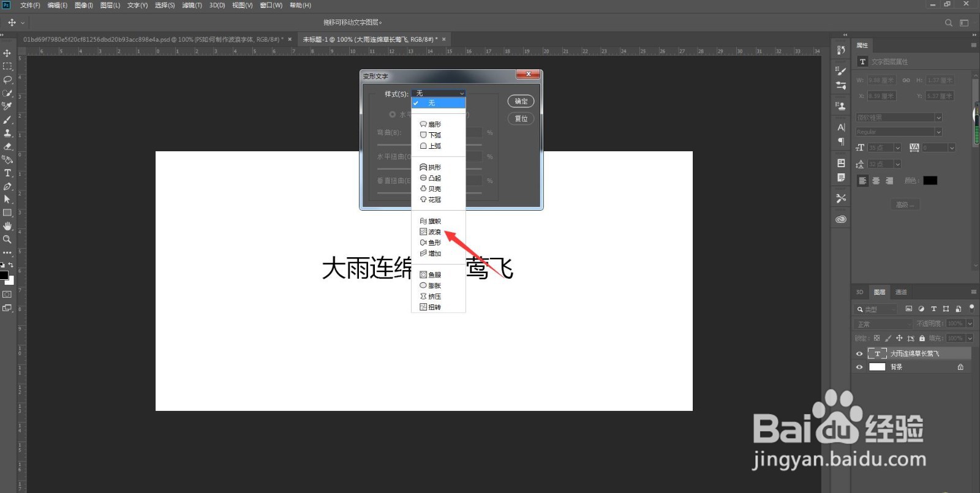Choose 波浪 wave style from list
Image resolution: width=980 pixels, height=493 pixels.
click(431, 232)
